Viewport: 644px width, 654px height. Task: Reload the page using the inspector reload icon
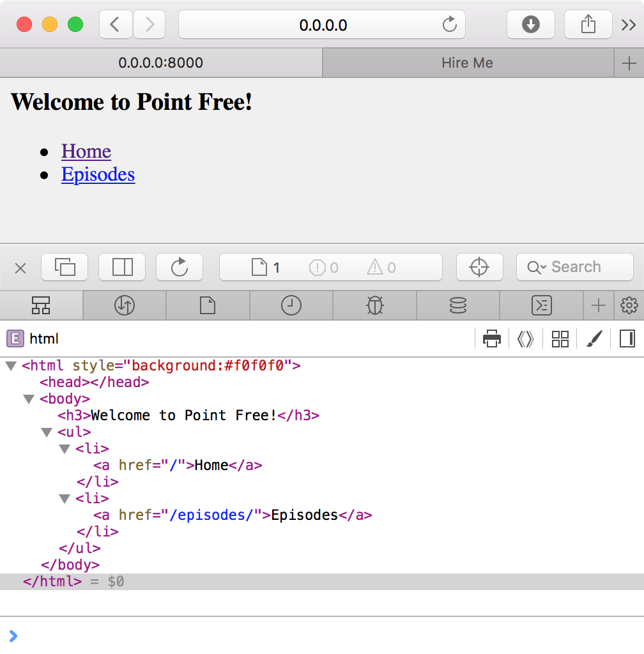point(180,267)
